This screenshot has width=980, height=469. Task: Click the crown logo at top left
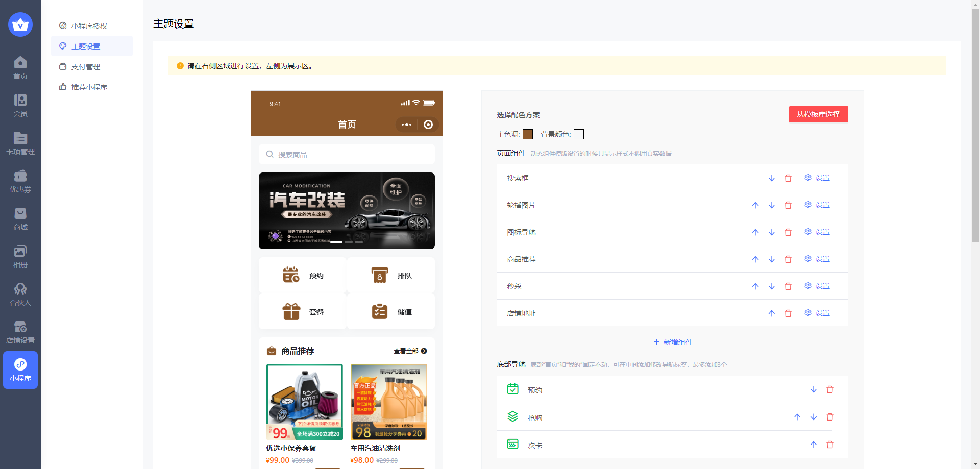[x=20, y=24]
